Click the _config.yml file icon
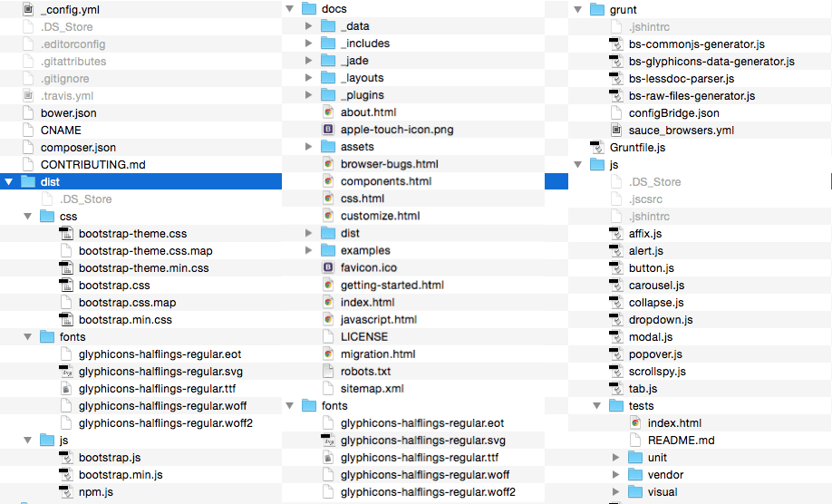This screenshot has height=504, width=832. 28,10
